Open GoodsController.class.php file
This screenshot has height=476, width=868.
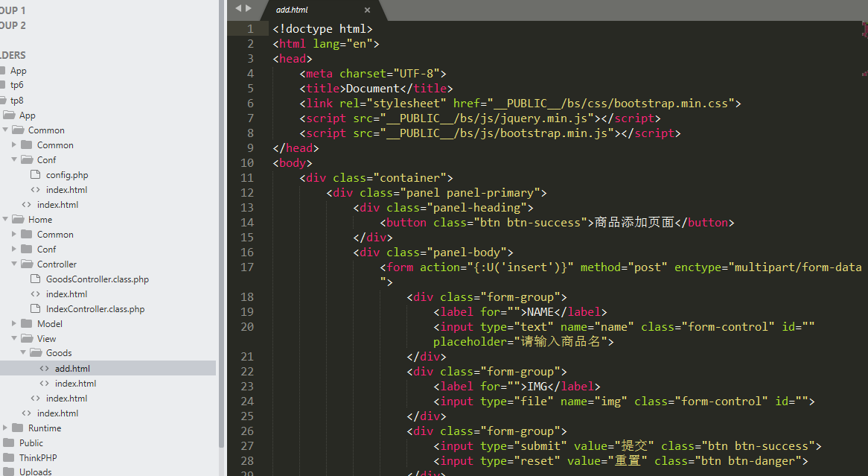pos(97,279)
